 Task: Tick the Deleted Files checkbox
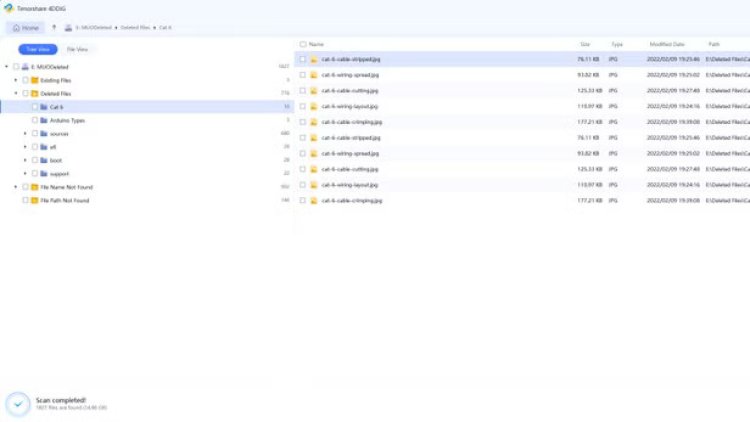click(25, 93)
